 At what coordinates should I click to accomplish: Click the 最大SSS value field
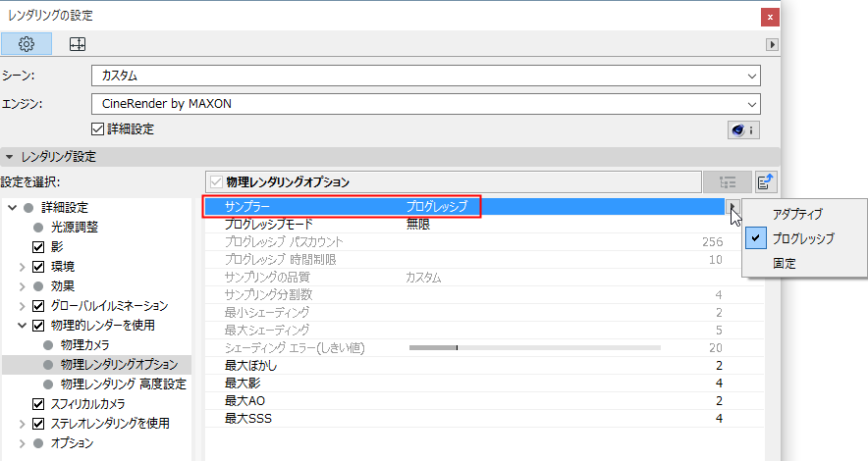point(719,419)
